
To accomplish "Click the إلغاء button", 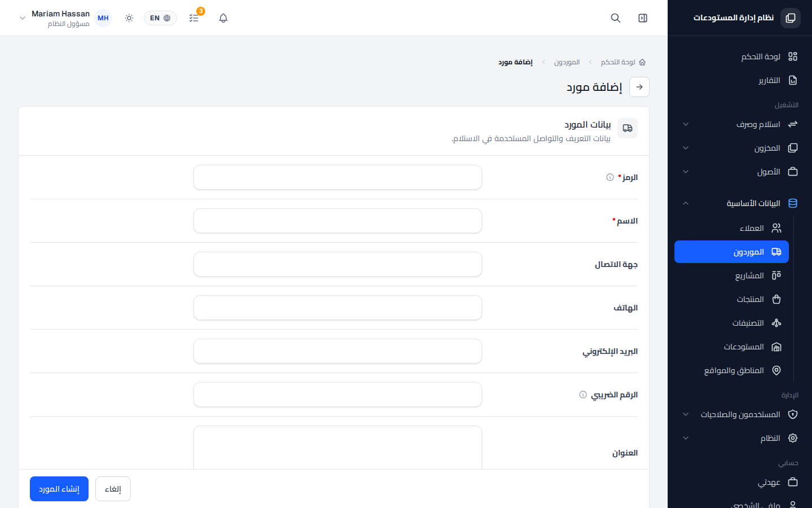I will click(x=113, y=489).
